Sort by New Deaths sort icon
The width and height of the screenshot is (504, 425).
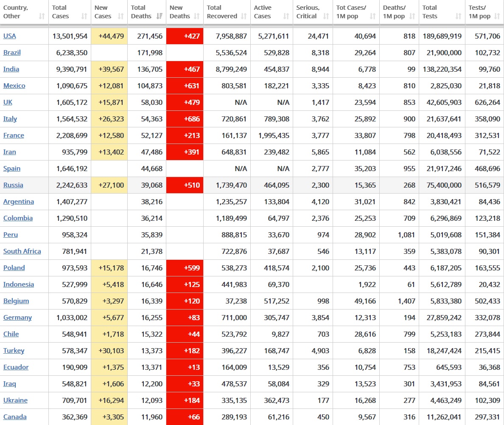[197, 16]
